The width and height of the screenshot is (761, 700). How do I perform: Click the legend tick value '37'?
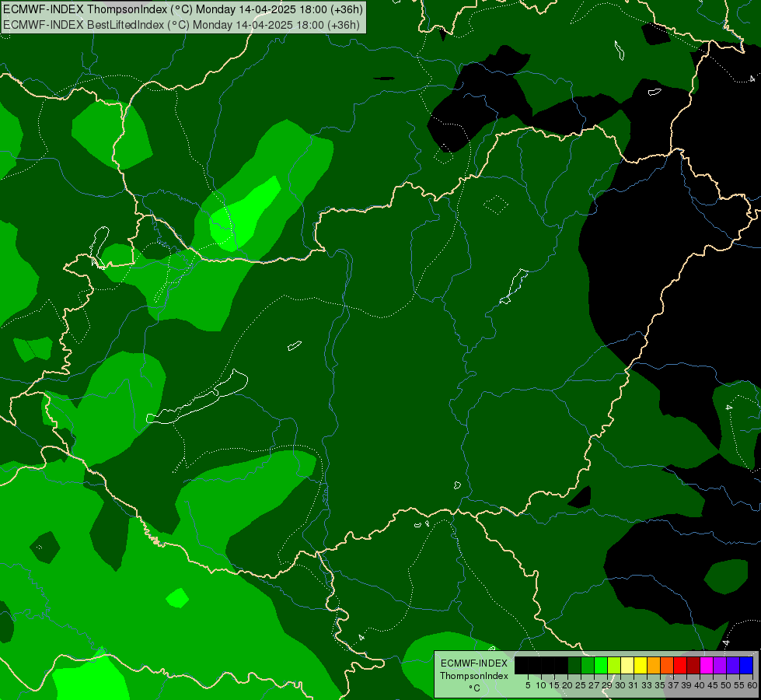click(x=673, y=685)
